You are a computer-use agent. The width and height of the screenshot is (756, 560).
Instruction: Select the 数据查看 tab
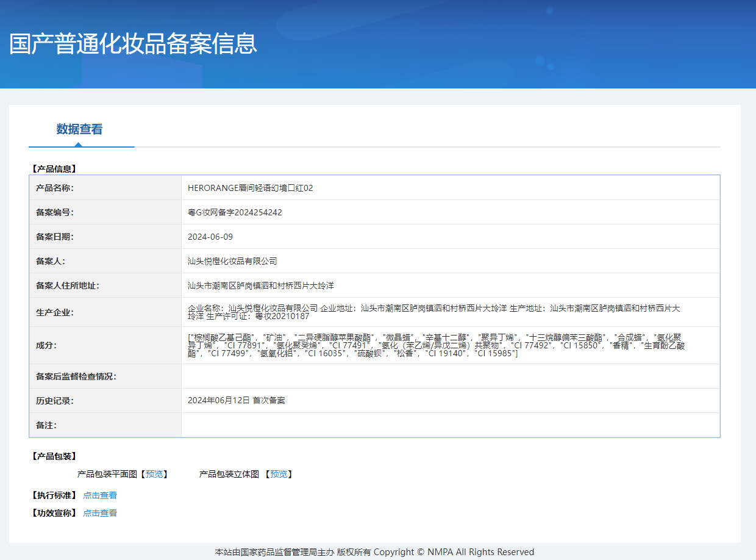click(79, 129)
